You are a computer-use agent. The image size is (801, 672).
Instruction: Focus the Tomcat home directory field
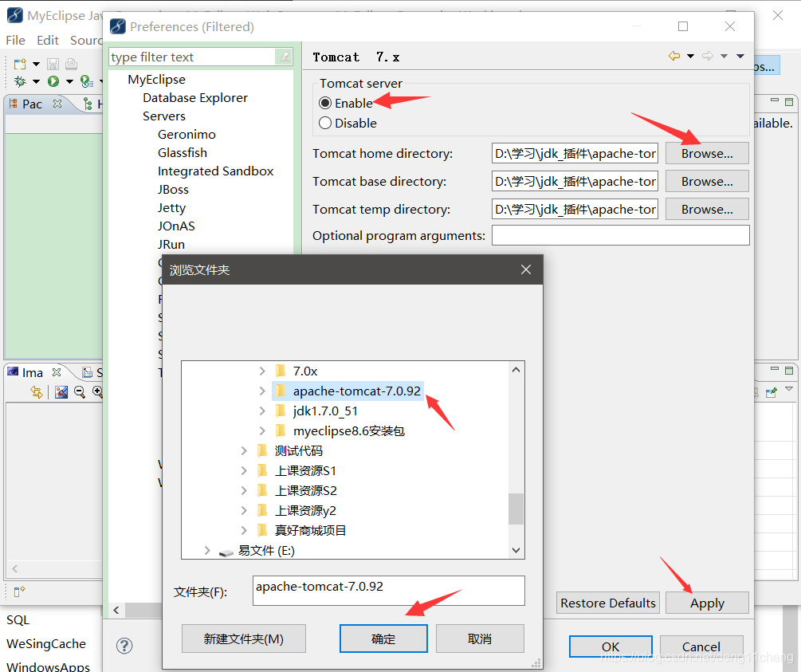click(575, 153)
